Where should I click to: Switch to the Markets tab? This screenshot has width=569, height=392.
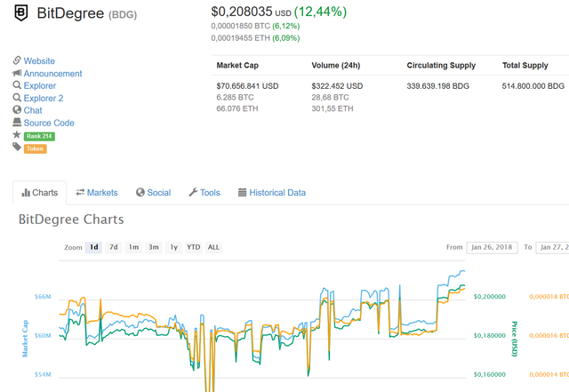click(97, 193)
